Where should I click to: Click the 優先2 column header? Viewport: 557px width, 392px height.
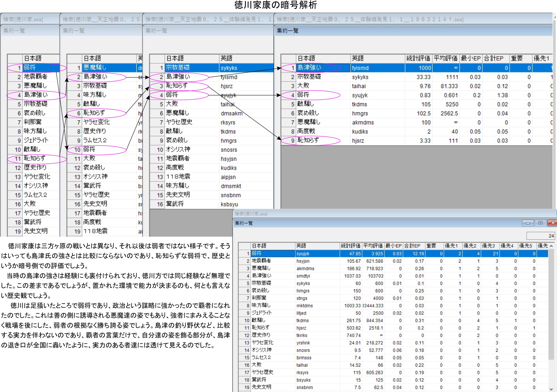click(x=471, y=246)
